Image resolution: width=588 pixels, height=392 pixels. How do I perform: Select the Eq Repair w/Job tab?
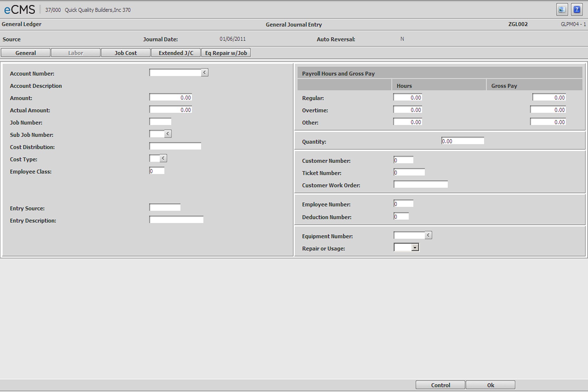tap(226, 53)
